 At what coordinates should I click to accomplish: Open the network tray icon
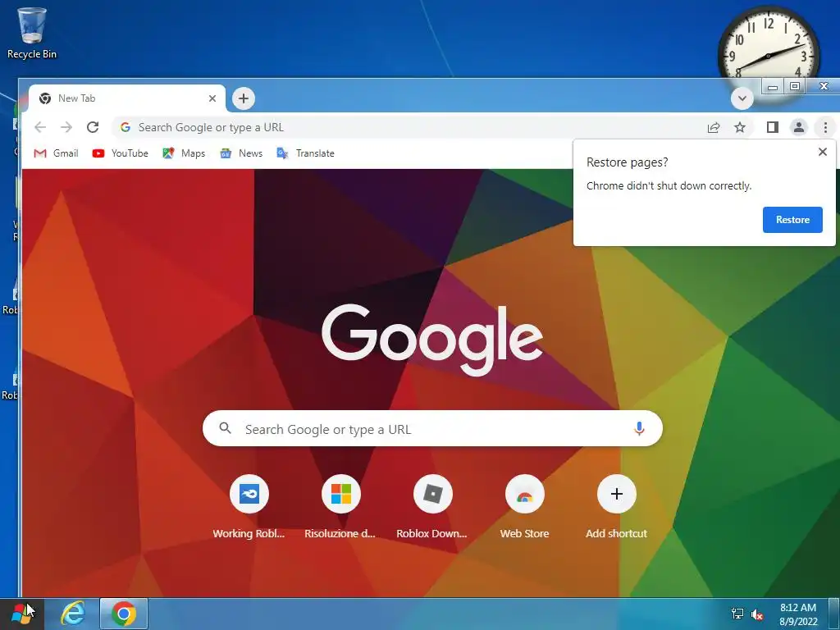[737, 614]
